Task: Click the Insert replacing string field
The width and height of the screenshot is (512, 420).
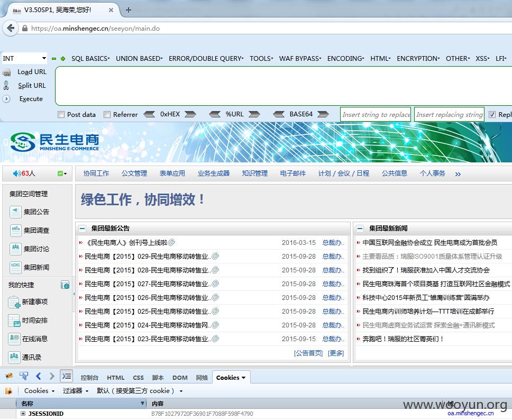Action: 449,115
